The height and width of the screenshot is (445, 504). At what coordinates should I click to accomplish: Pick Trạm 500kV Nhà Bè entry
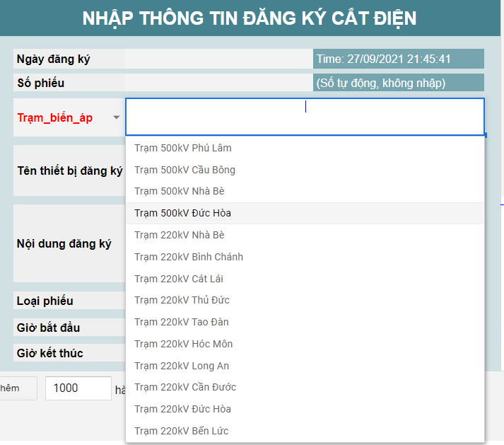click(180, 191)
